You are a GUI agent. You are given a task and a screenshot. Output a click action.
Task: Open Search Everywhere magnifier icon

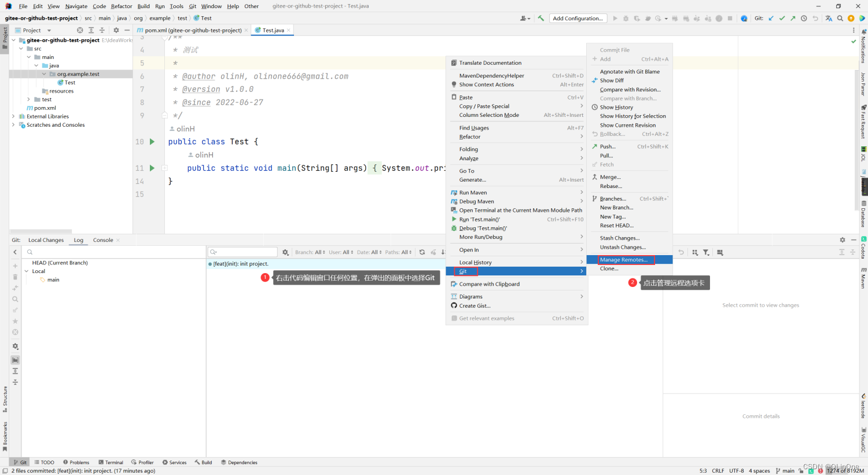pyautogui.click(x=840, y=18)
